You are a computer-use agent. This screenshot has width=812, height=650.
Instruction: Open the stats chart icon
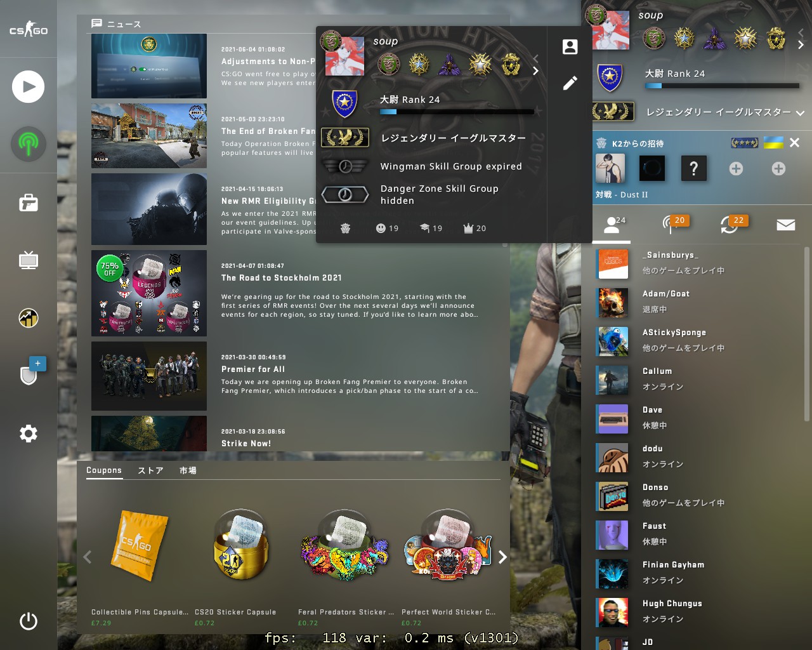(29, 317)
